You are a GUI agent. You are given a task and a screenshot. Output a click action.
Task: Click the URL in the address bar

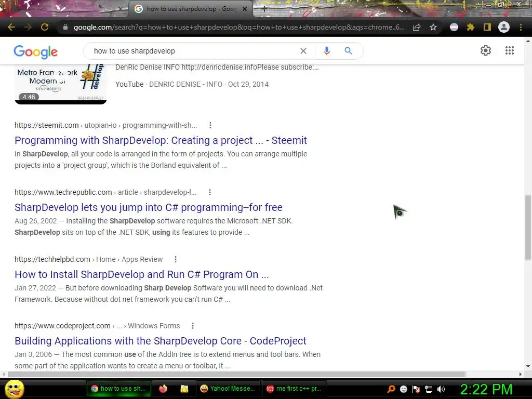point(239,27)
